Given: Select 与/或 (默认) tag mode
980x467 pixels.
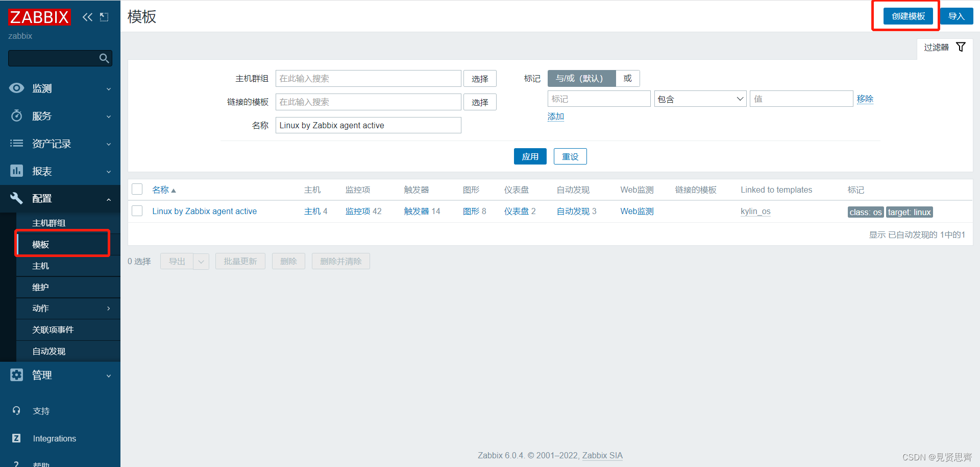Looking at the screenshot, I should (581, 78).
